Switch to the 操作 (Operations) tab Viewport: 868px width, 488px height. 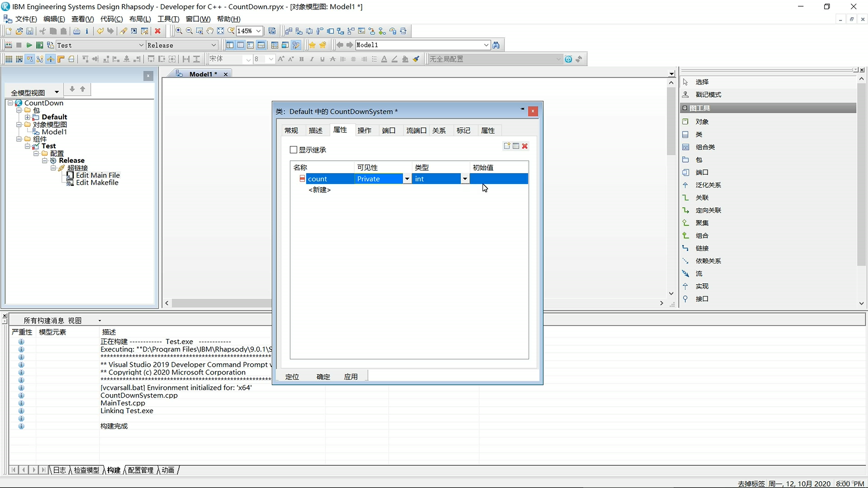[x=364, y=131]
